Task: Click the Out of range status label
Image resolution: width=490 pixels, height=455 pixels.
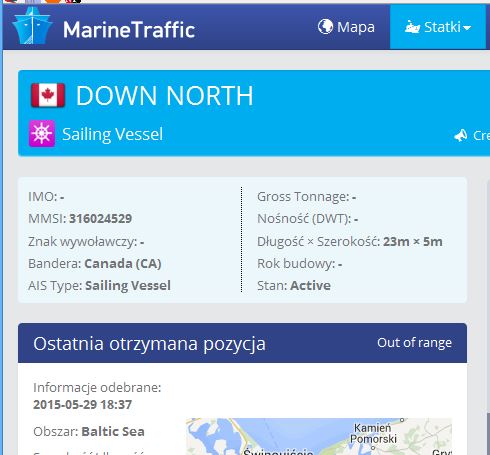Action: click(x=415, y=343)
